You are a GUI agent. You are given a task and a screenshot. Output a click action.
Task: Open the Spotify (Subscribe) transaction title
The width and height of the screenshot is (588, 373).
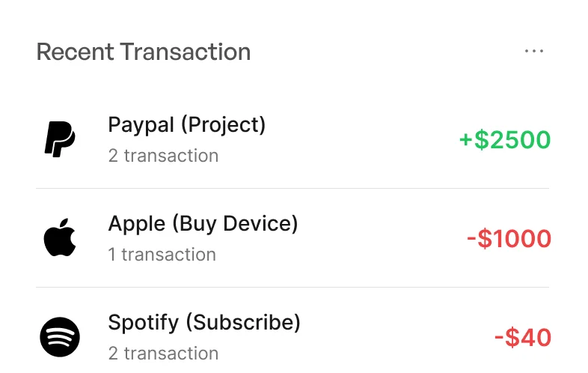point(204,323)
